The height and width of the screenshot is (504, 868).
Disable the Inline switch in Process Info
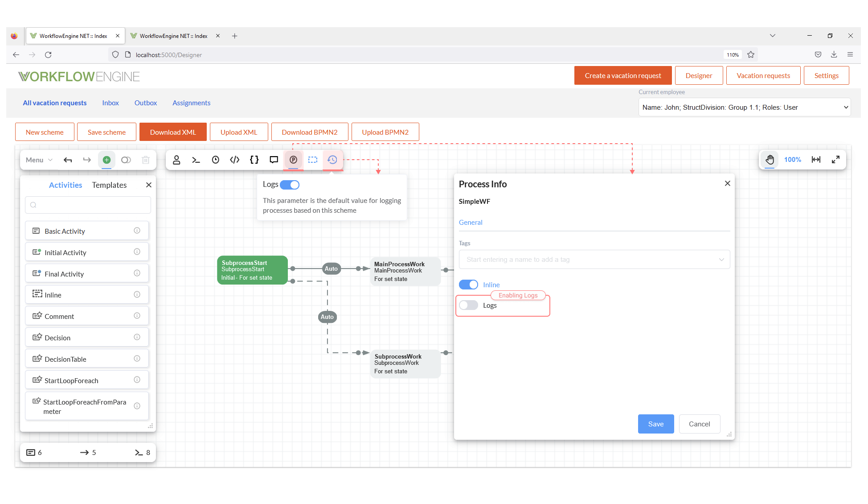pos(468,285)
